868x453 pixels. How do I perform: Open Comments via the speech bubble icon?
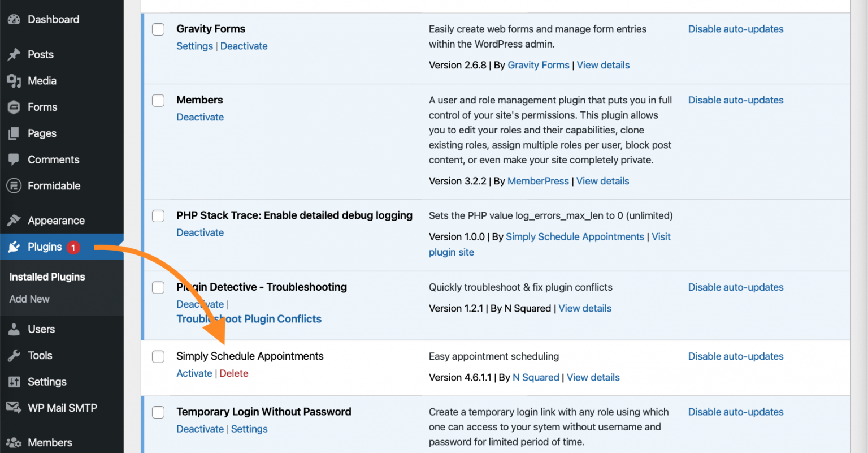point(14,159)
